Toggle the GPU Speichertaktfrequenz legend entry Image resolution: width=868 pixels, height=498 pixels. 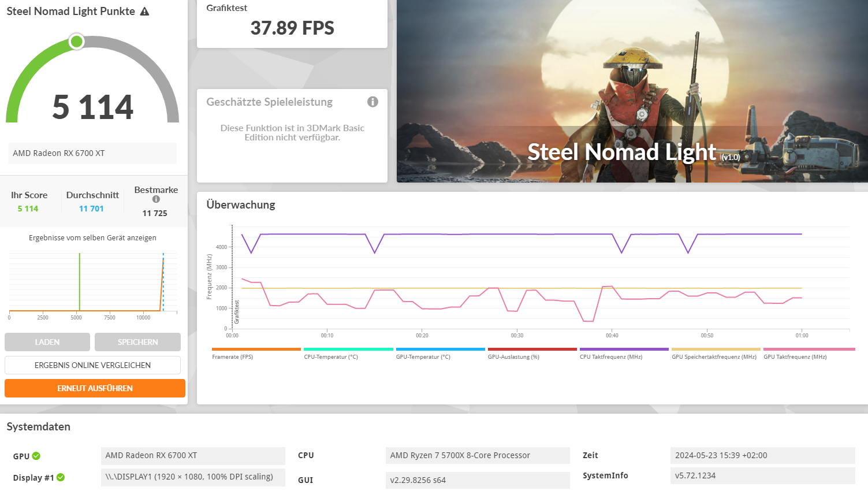716,354
